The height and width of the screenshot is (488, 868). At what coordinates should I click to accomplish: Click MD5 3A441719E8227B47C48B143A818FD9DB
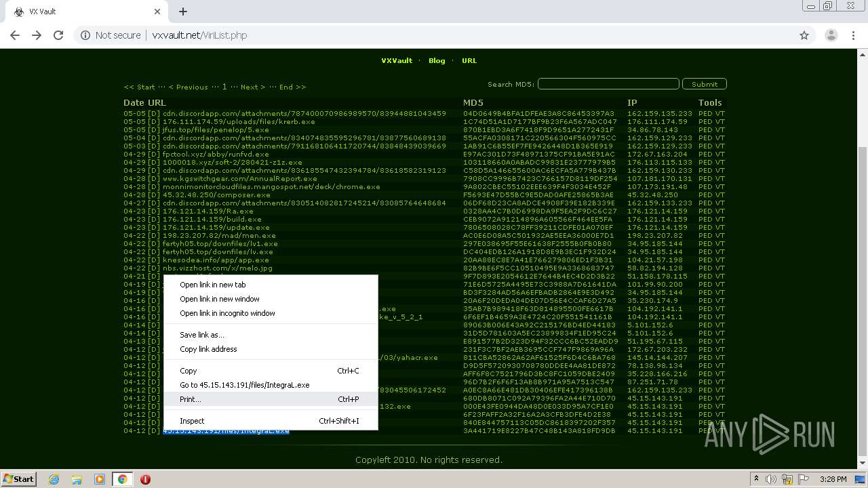[x=539, y=430]
